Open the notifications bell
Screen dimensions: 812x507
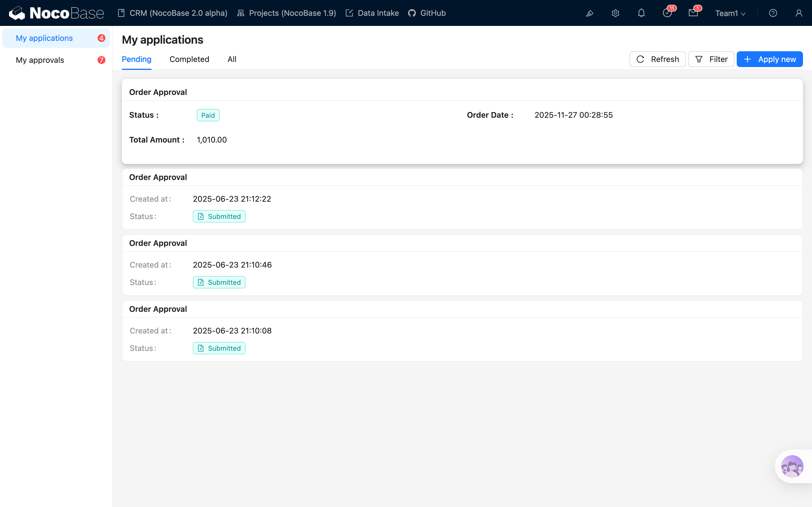click(x=641, y=13)
